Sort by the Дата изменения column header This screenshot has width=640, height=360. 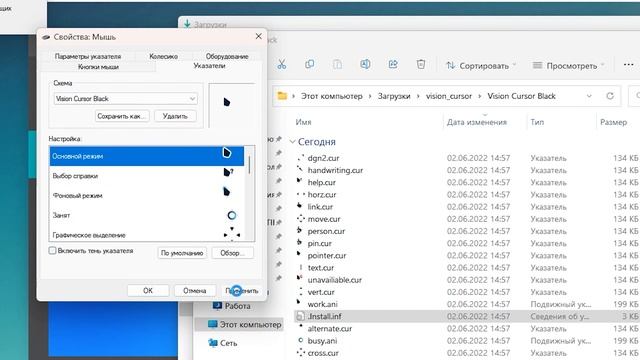pyautogui.click(x=476, y=122)
